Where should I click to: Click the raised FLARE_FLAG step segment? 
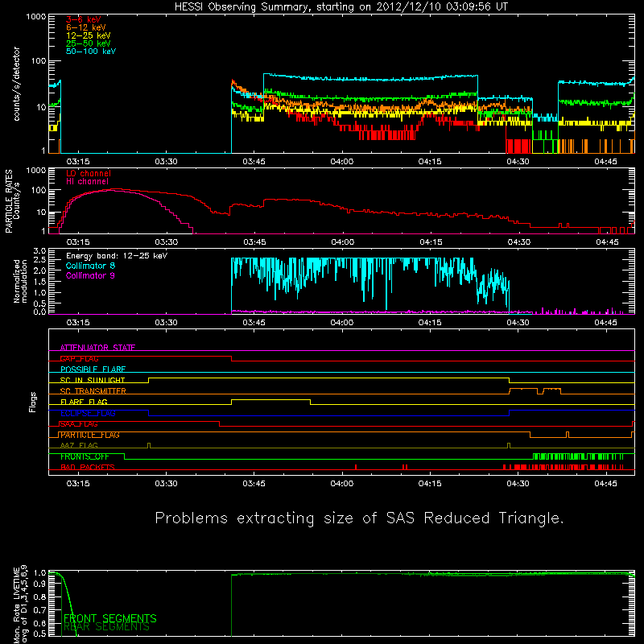(270, 399)
